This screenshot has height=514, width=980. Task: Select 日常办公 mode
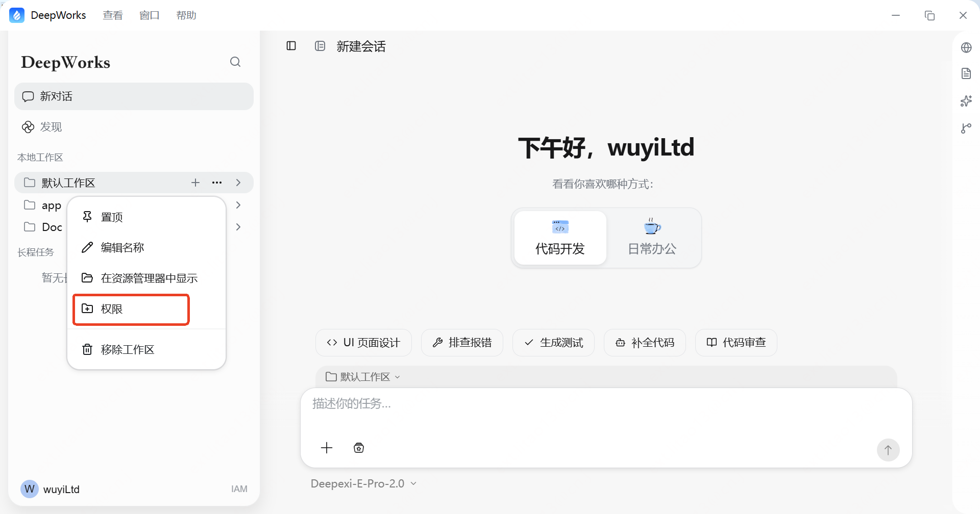pos(652,238)
